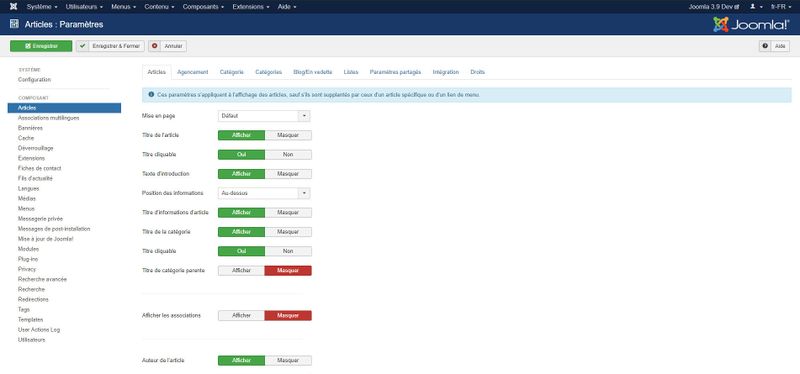Open Modules in the sidebar
This screenshot has height=374, width=800.
(x=28, y=249)
